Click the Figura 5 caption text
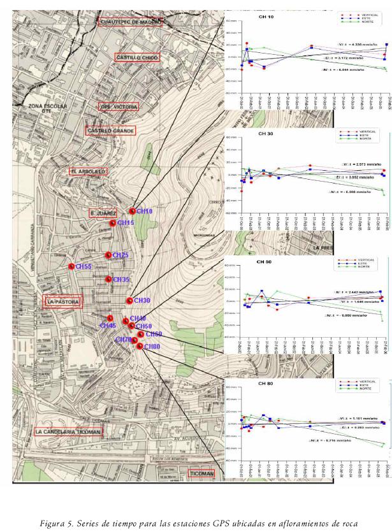The image size is (392, 532). pos(196,505)
